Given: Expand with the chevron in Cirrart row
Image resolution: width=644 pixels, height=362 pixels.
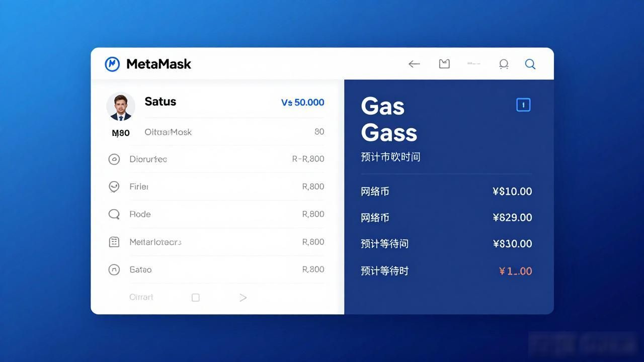Looking at the screenshot, I should 243,298.
